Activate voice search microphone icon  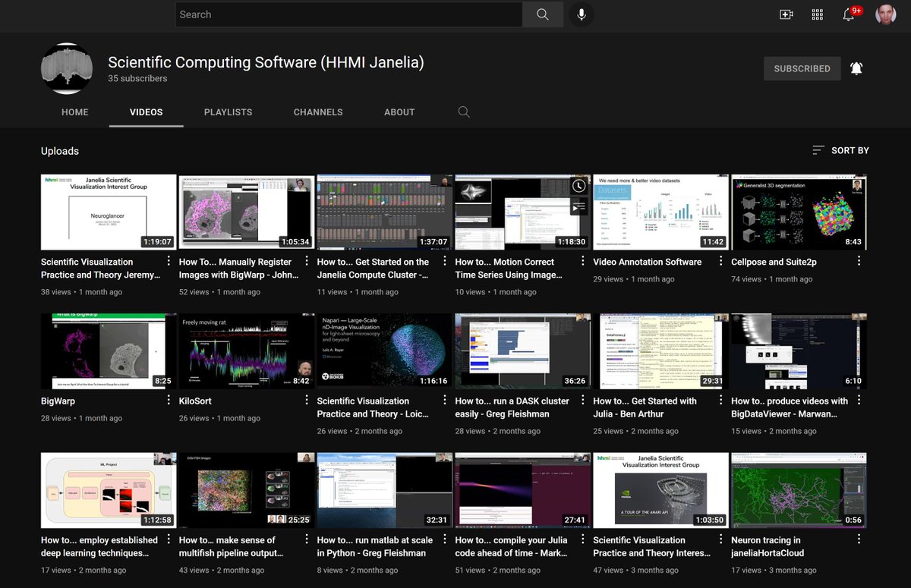point(582,14)
